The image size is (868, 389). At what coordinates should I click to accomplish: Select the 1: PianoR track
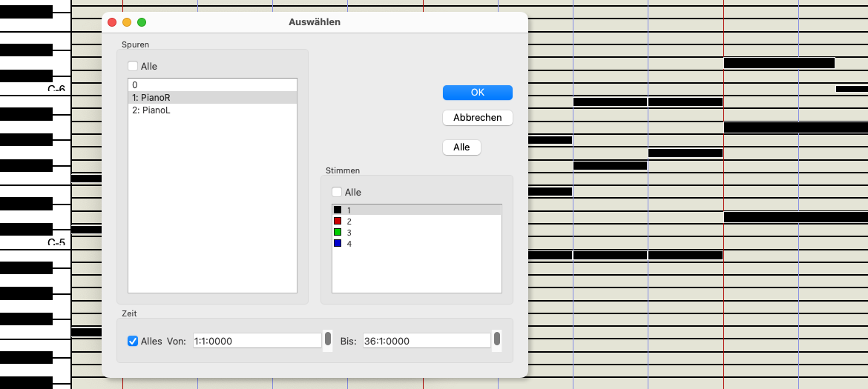pos(211,97)
